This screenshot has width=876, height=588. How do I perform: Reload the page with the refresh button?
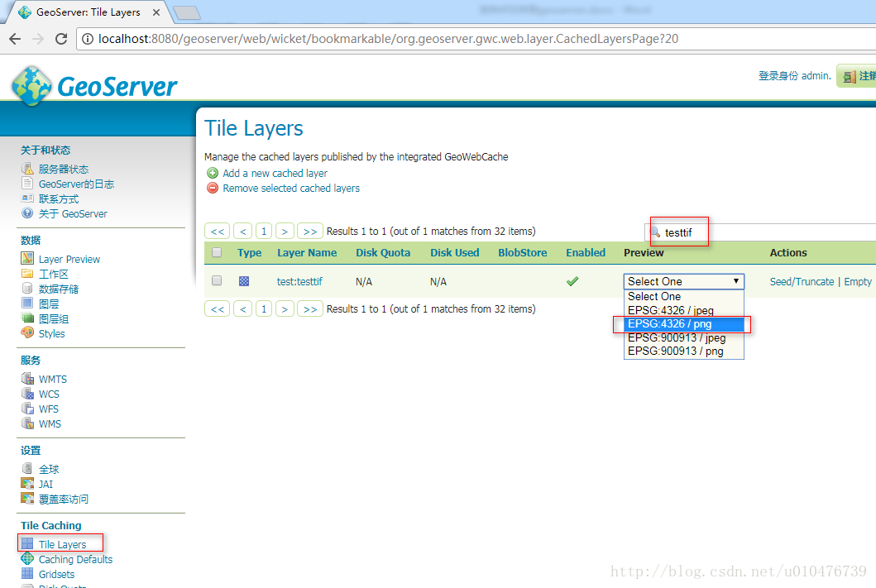click(x=61, y=39)
